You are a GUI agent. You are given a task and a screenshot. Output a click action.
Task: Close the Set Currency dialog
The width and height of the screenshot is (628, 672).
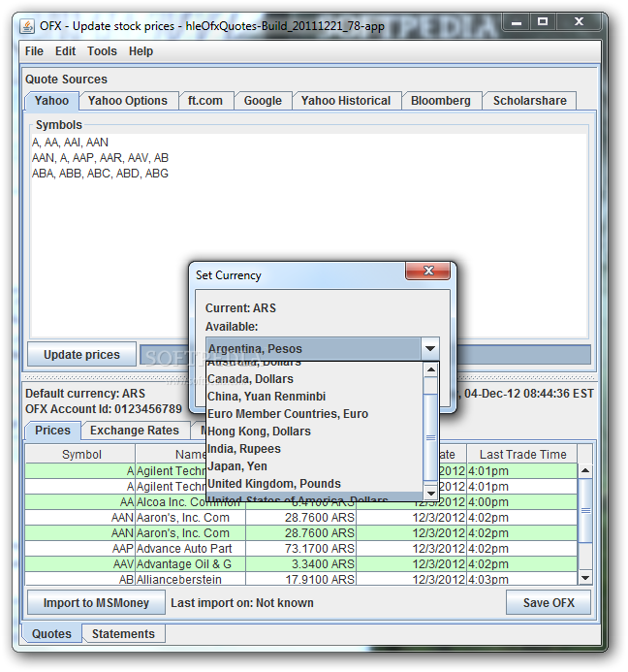(428, 271)
